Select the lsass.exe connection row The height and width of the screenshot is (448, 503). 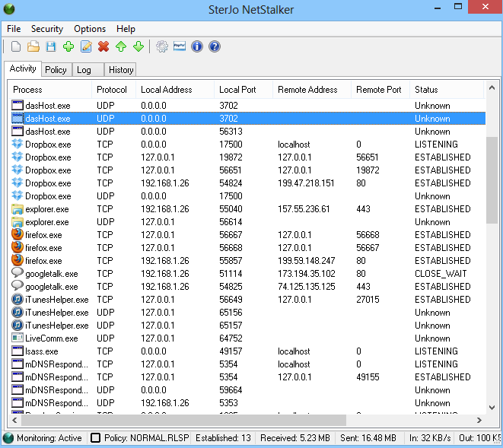pos(42,351)
